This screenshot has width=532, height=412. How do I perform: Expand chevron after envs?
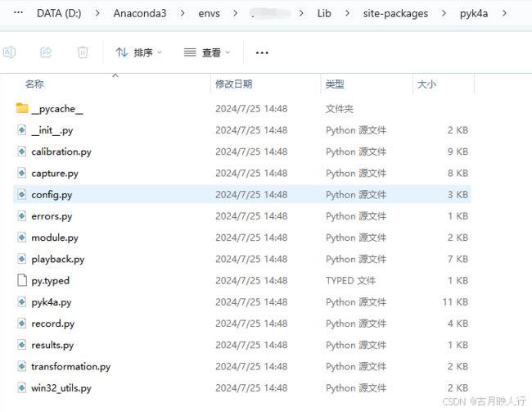[x=235, y=13]
